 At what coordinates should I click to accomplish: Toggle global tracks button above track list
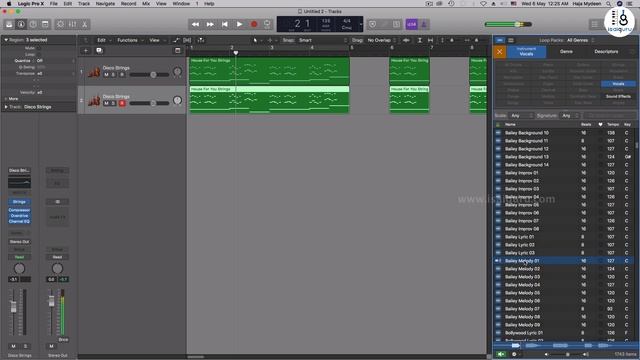click(178, 51)
